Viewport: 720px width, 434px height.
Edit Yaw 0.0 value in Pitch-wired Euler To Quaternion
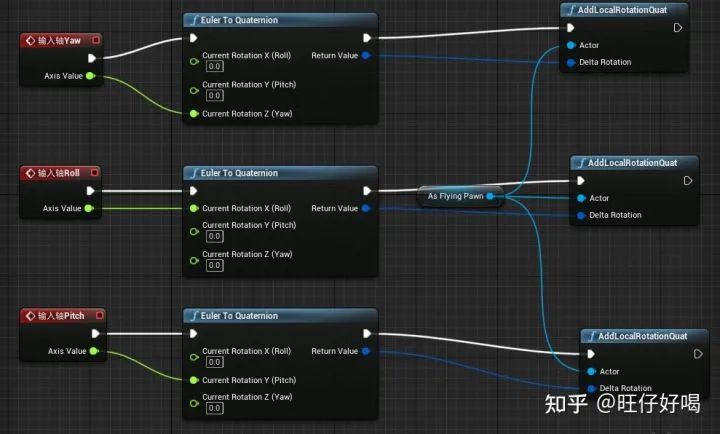click(x=214, y=408)
